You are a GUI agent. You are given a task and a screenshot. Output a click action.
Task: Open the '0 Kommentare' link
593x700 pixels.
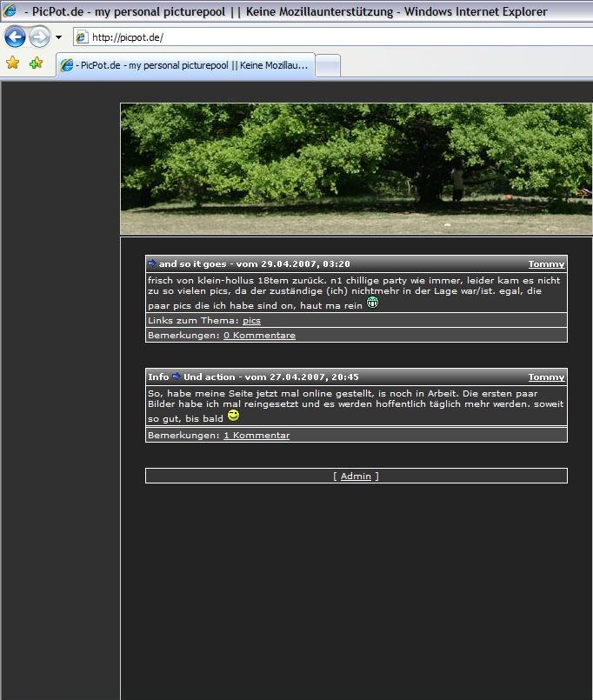[x=259, y=335]
